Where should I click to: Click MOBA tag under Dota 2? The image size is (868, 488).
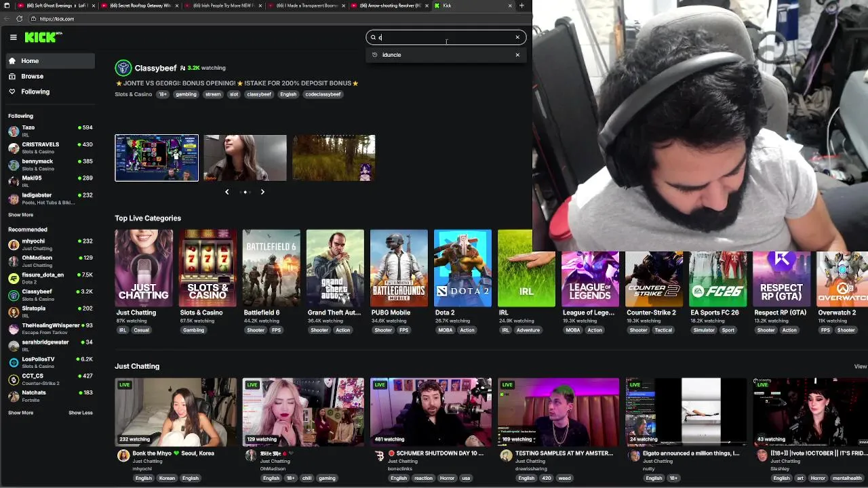coord(446,330)
